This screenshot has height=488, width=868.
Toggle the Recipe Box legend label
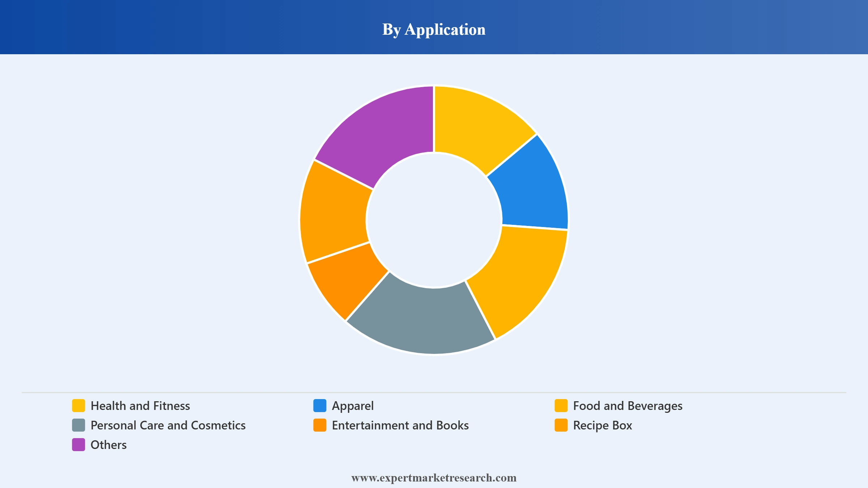click(603, 425)
